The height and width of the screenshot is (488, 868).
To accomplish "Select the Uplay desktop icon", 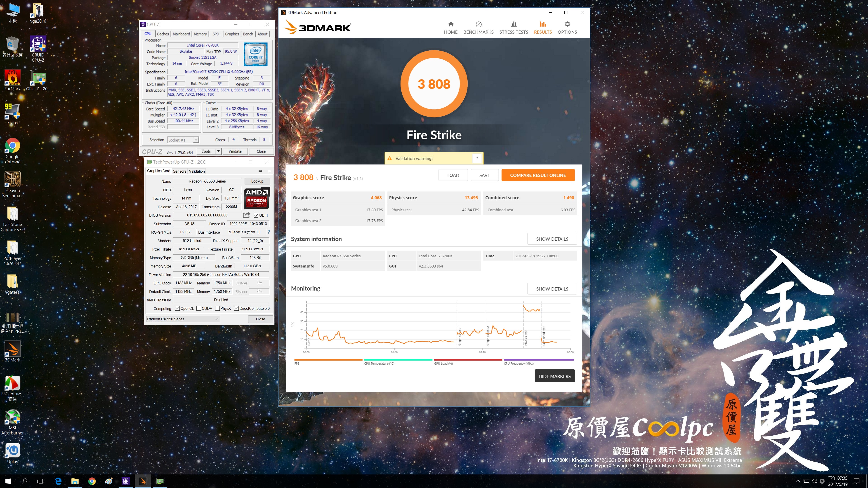I will [x=12, y=453].
